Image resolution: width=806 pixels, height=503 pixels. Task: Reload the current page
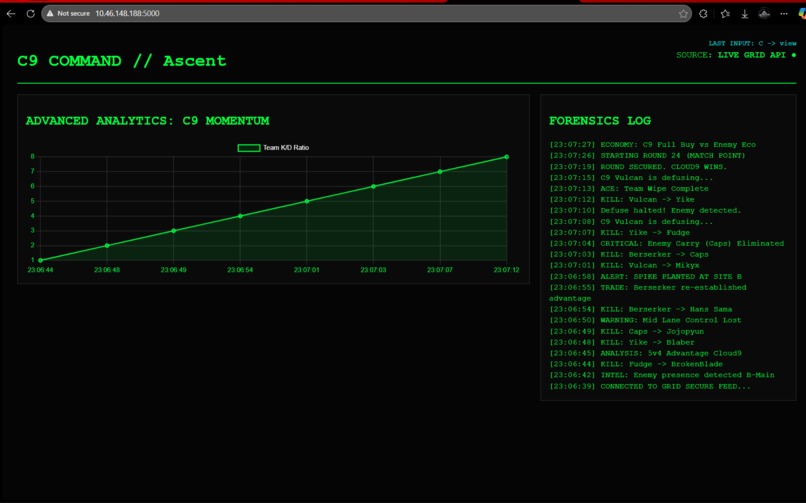(x=30, y=14)
